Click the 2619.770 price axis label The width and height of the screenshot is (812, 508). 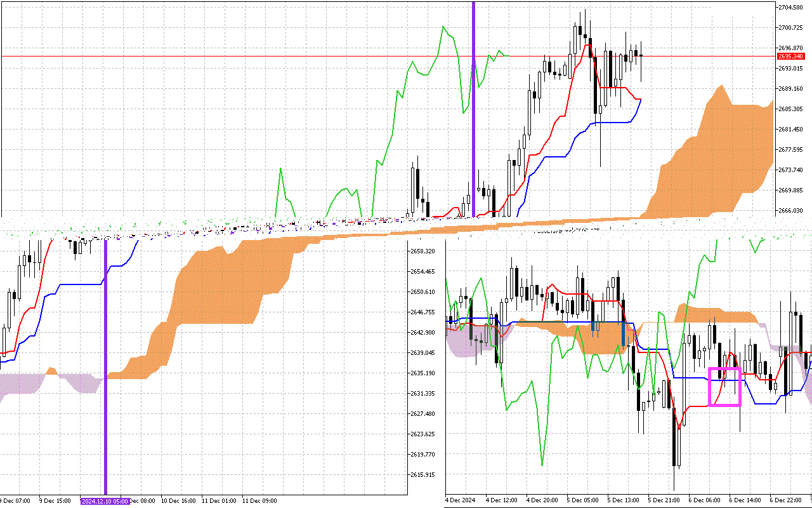coord(422,455)
